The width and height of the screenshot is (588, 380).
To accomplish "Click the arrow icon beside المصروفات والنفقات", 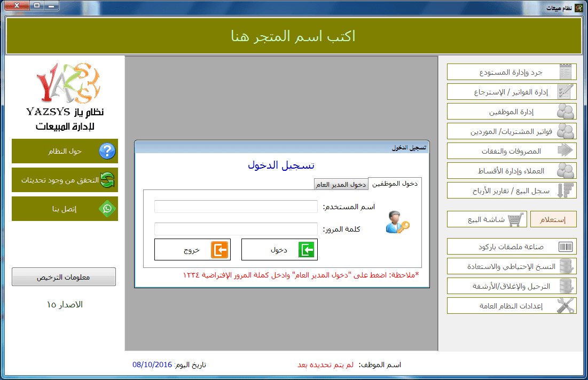I will point(566,151).
